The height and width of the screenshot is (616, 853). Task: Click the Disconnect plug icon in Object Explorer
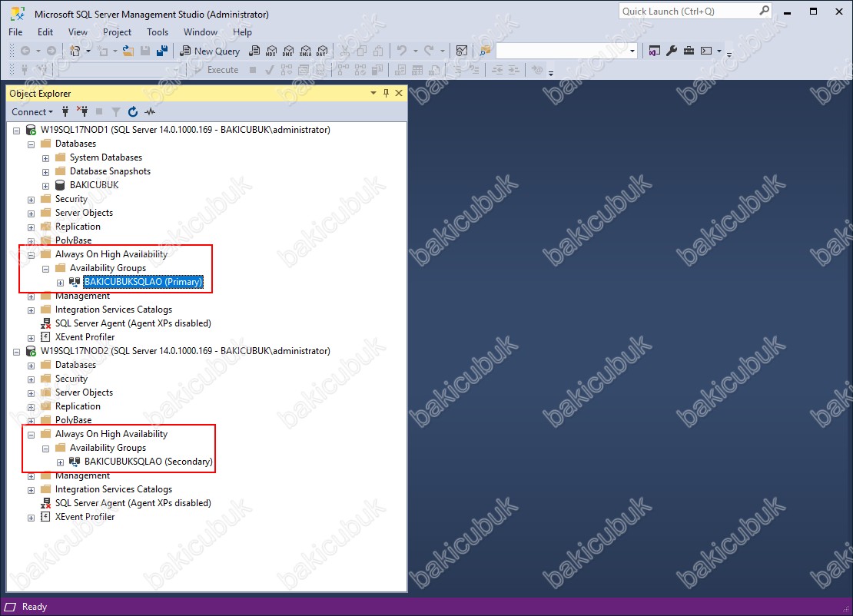(82, 112)
